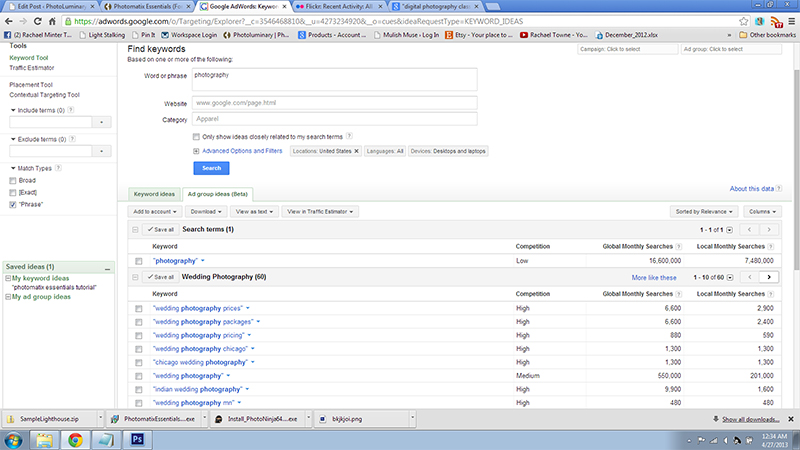
Task: Click help icon for Global Monthly Searches header
Action: pyautogui.click(x=679, y=246)
